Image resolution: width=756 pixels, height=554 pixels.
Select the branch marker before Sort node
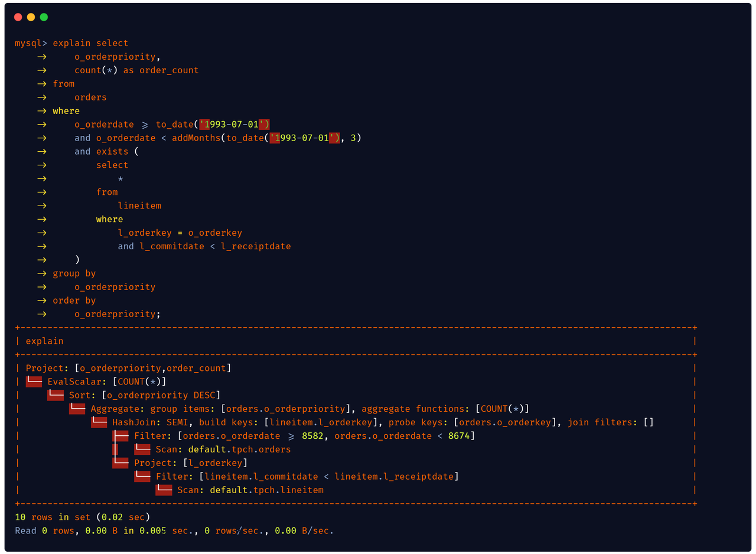pos(56,395)
